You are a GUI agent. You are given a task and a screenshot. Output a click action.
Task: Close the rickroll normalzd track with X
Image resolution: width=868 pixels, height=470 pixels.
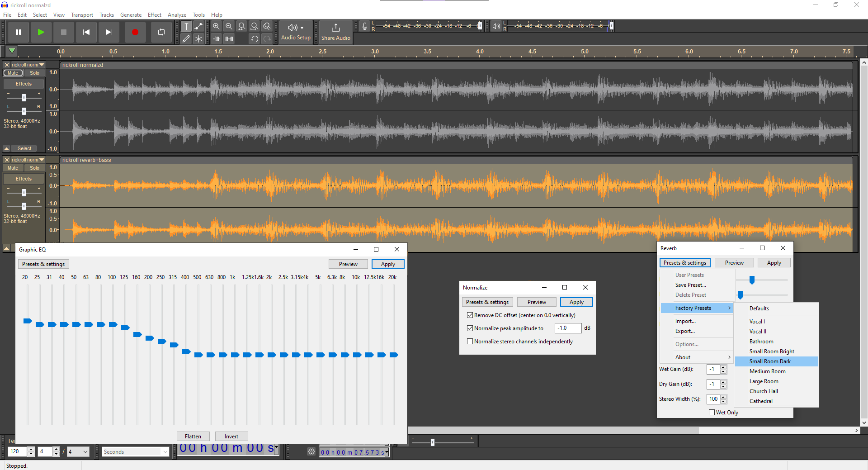[7, 65]
